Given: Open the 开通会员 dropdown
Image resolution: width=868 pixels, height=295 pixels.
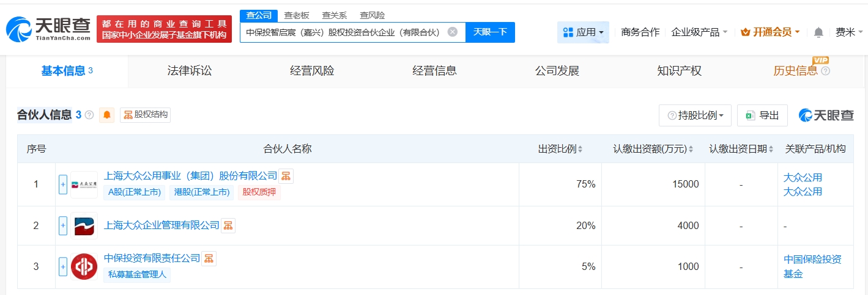Looking at the screenshot, I should coord(770,32).
